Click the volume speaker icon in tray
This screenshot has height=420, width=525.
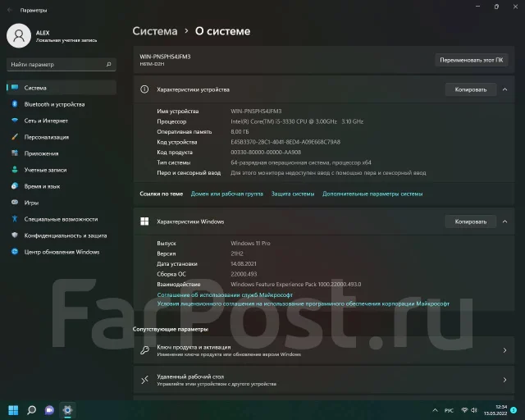474,410
